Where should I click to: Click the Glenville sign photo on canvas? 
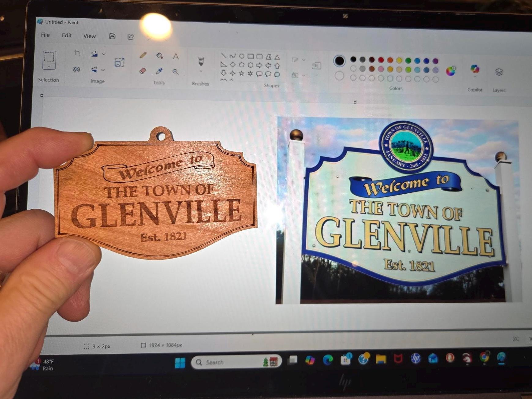(398, 211)
